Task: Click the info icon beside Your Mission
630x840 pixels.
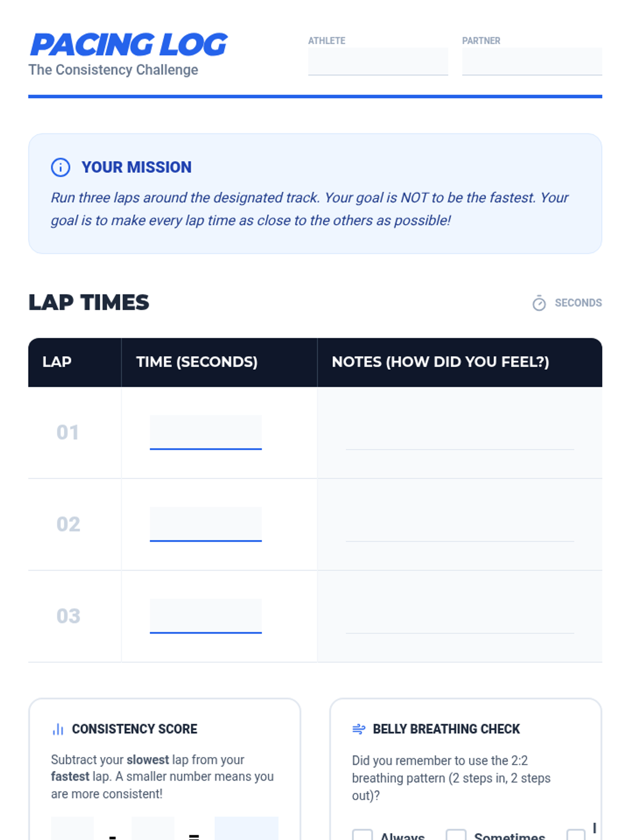Action: click(60, 167)
